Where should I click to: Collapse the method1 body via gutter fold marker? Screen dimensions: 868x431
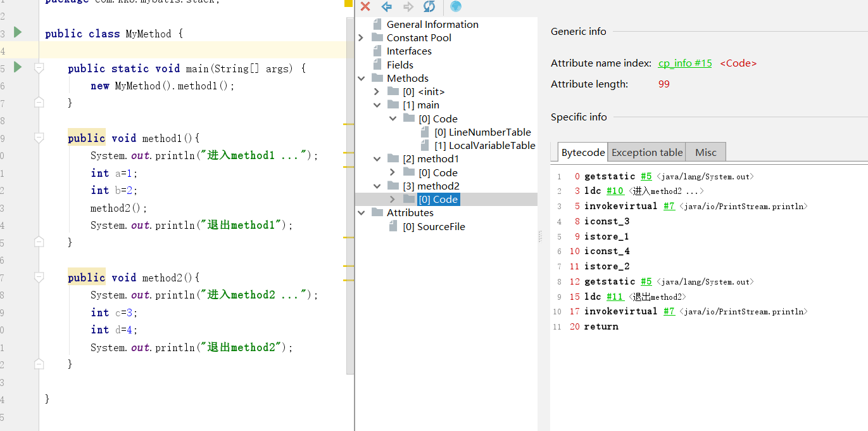39,137
